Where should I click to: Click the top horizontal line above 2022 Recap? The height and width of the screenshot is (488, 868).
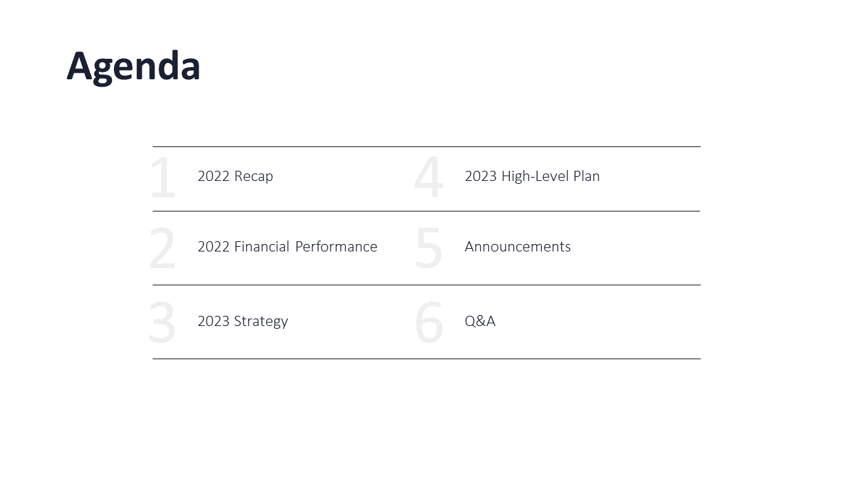426,146
